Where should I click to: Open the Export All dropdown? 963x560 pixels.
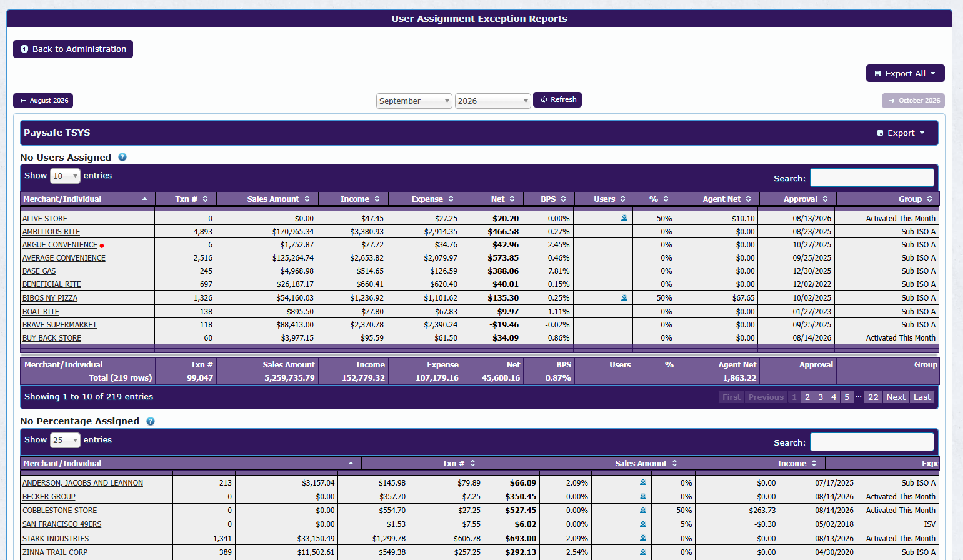[905, 73]
